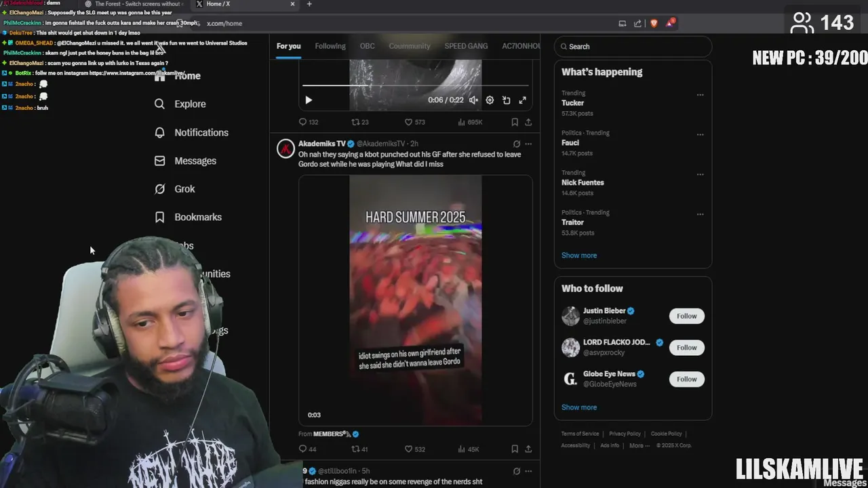The height and width of the screenshot is (488, 868).
Task: Focus the X Search field
Action: pyautogui.click(x=633, y=47)
